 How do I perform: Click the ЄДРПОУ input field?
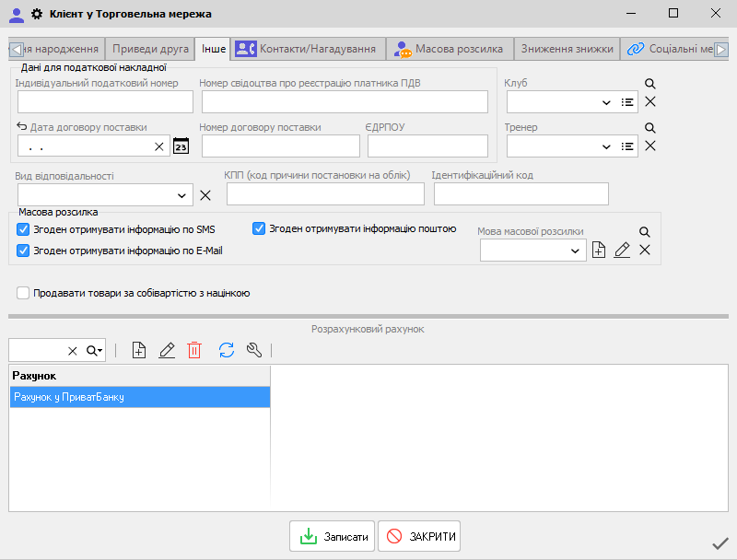pos(427,146)
